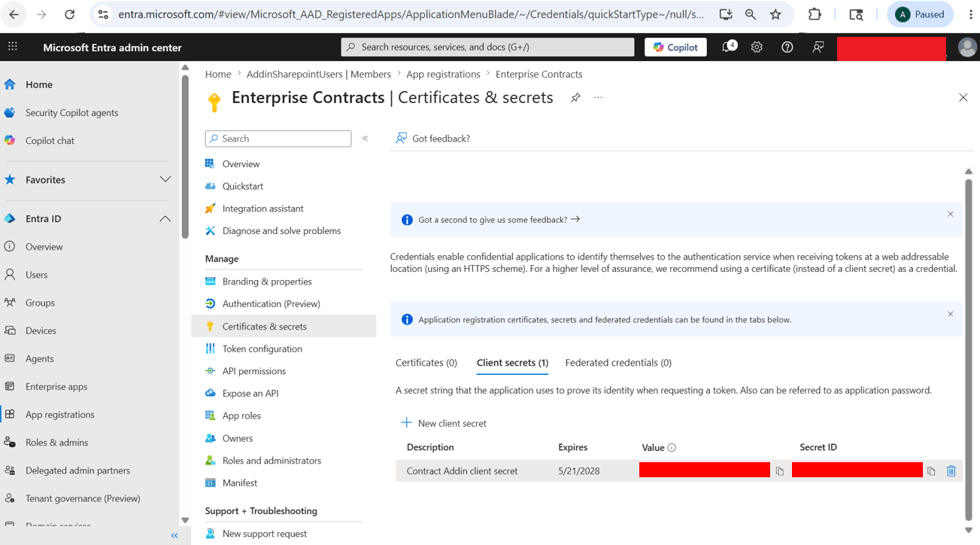
Task: Collapse the app menu with double chevron
Action: tap(366, 139)
